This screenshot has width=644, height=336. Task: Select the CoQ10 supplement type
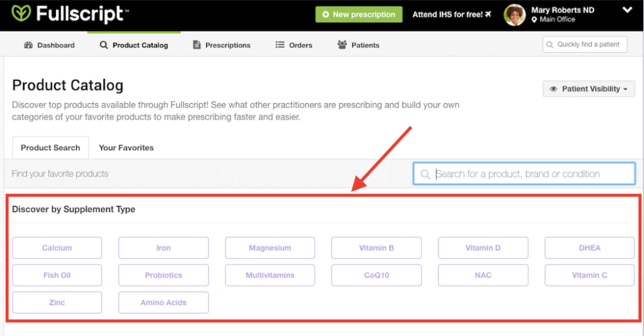point(377,275)
